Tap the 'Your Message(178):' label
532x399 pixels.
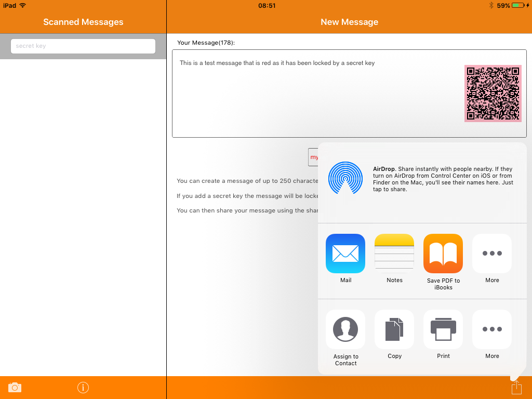coord(206,43)
